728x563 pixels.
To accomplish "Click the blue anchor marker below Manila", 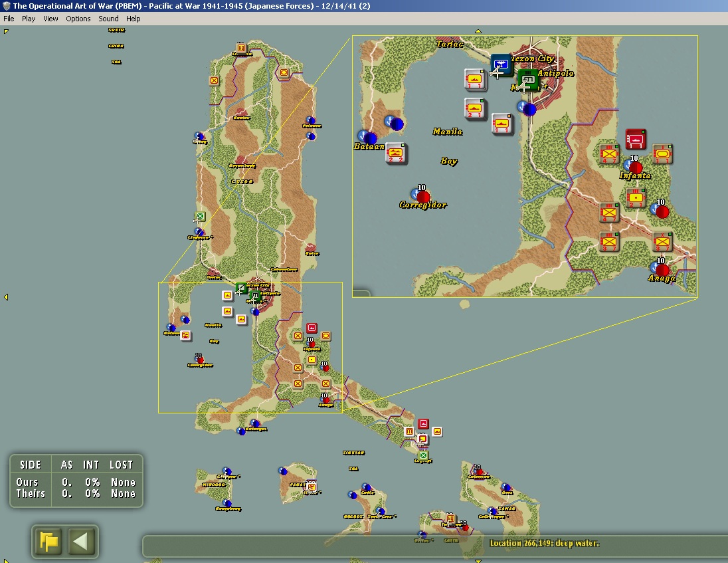I will [527, 108].
